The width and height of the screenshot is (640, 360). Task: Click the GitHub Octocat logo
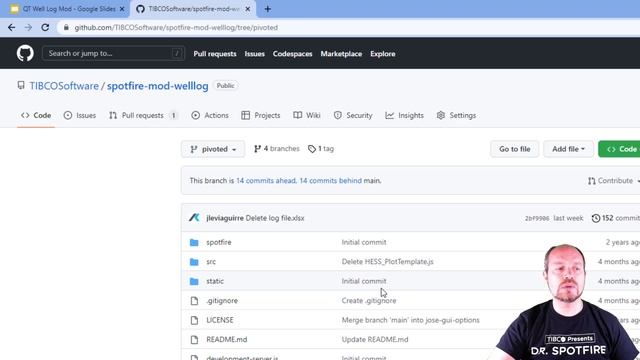pos(25,53)
